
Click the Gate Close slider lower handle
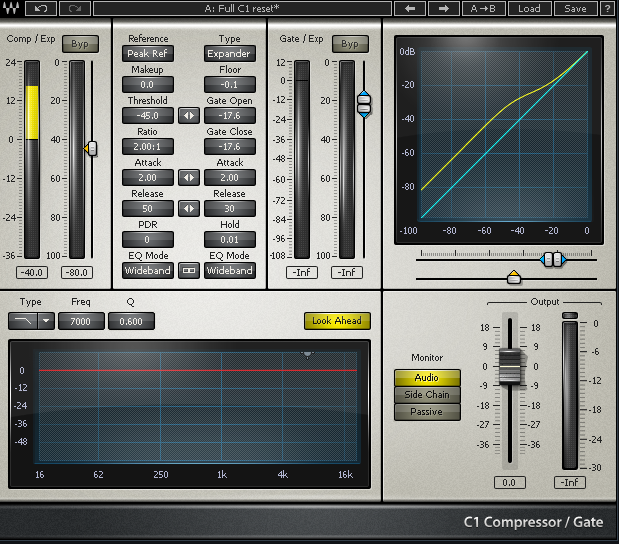pyautogui.click(x=364, y=111)
